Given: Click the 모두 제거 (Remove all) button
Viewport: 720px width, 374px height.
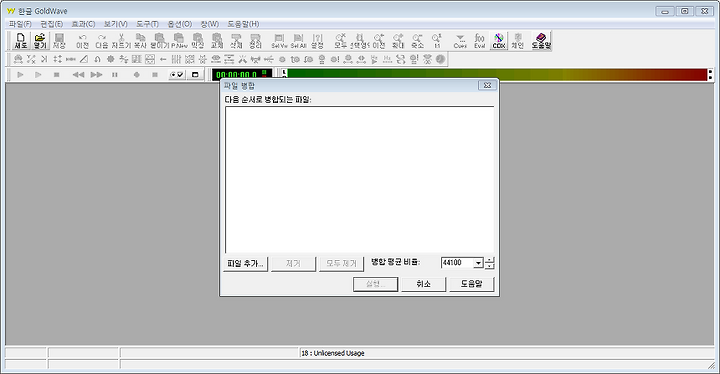Looking at the screenshot, I should (341, 264).
